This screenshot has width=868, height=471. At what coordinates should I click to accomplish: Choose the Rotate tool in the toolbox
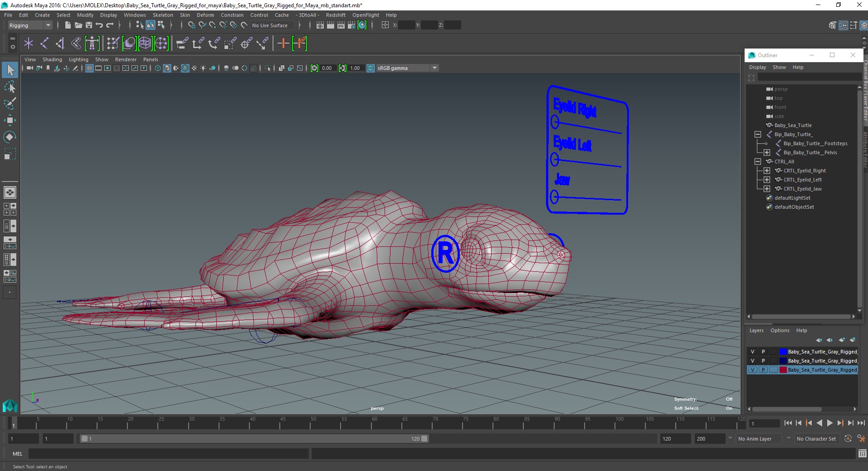(10, 137)
